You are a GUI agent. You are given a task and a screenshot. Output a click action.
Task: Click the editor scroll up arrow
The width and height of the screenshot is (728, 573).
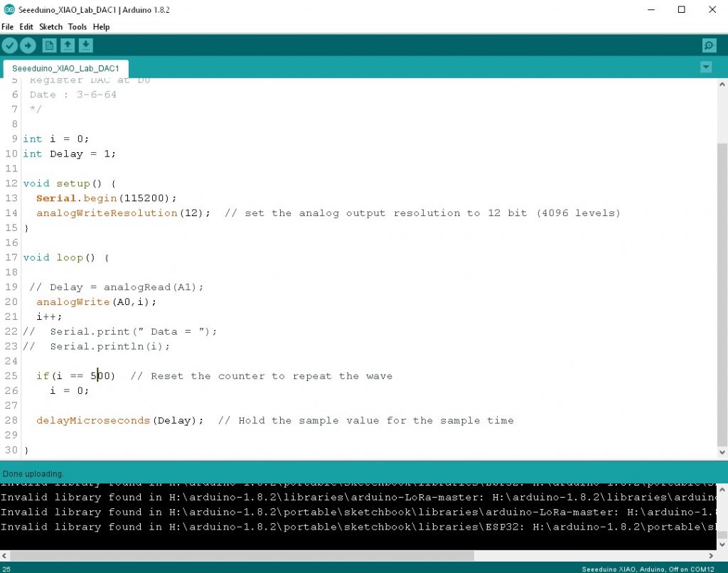722,85
